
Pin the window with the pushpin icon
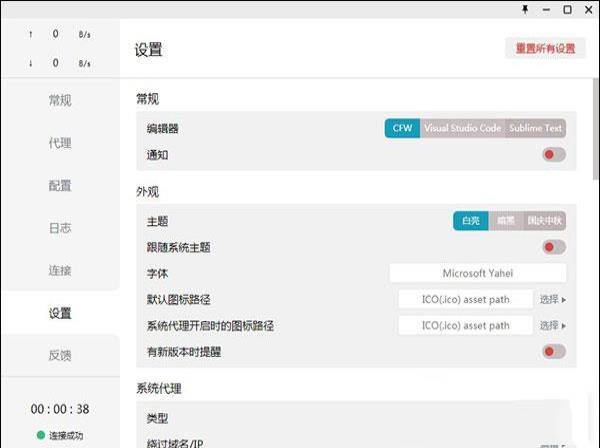(x=525, y=10)
